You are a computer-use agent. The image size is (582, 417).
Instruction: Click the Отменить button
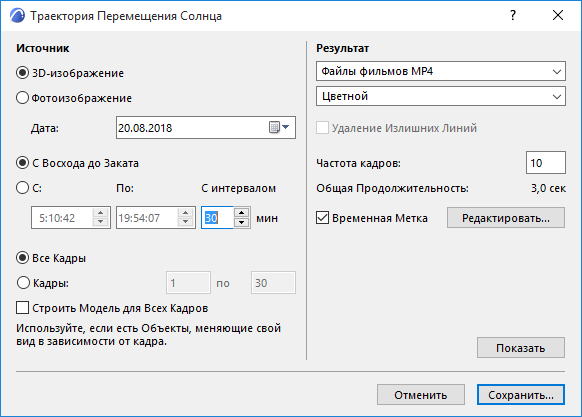[421, 394]
